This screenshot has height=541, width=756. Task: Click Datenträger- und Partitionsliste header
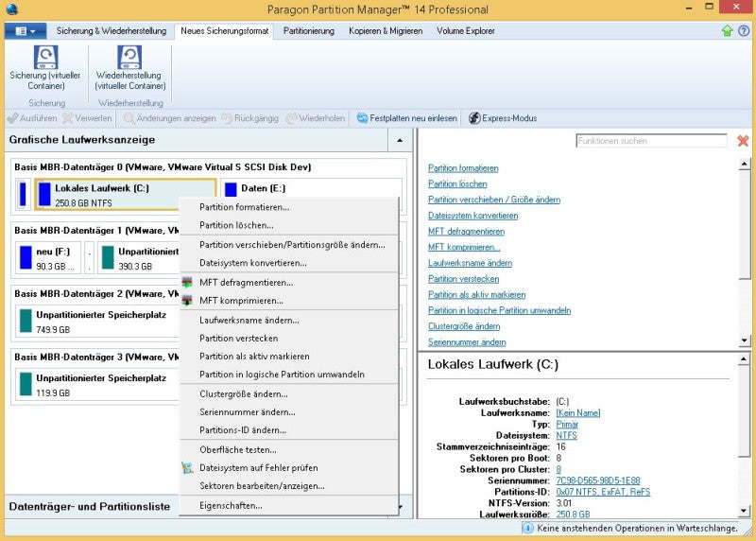(x=90, y=506)
